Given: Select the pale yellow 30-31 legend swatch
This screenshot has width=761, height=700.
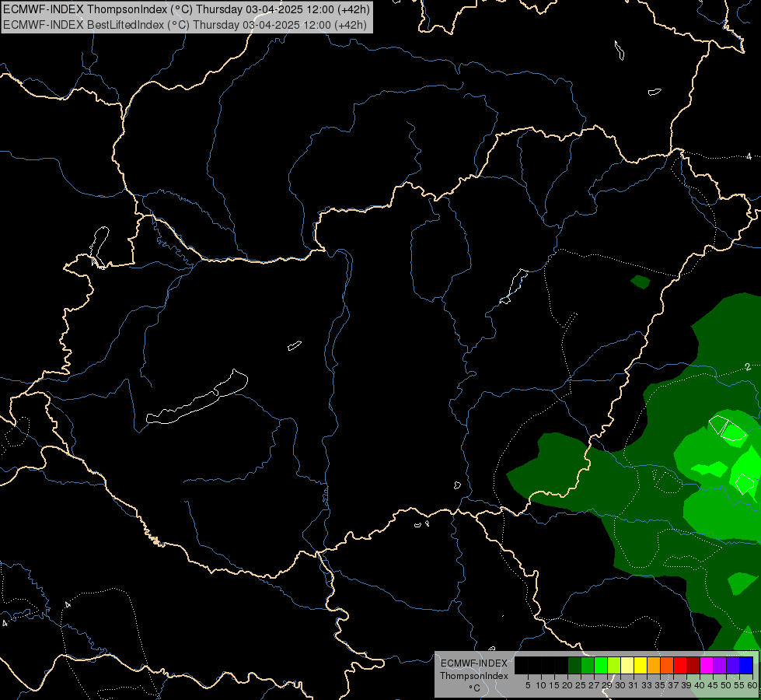Looking at the screenshot, I should (x=627, y=665).
